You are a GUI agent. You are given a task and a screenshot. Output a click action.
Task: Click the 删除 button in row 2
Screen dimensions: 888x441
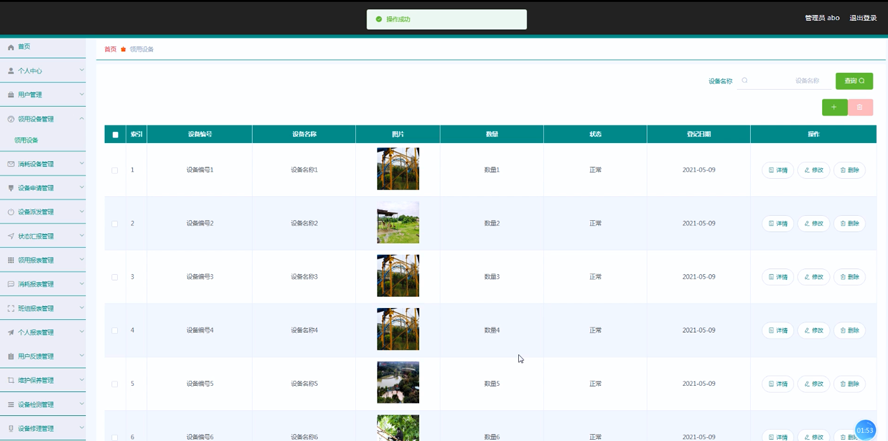(849, 224)
